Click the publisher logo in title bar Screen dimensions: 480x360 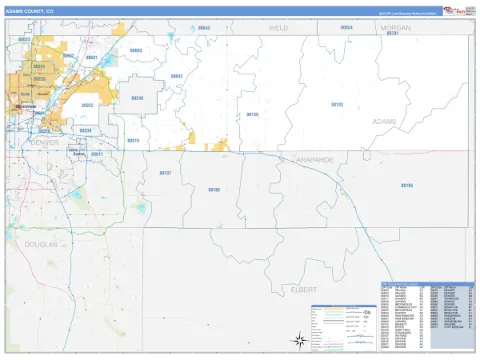[x=459, y=11]
